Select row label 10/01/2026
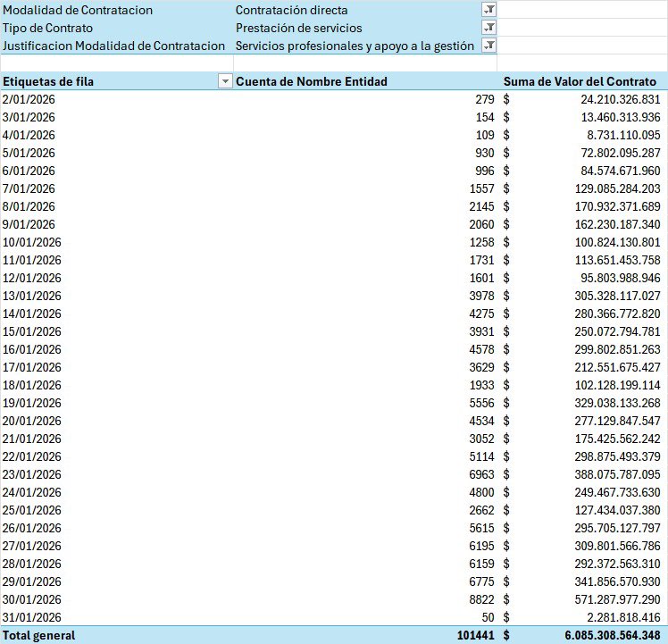 click(x=32, y=243)
